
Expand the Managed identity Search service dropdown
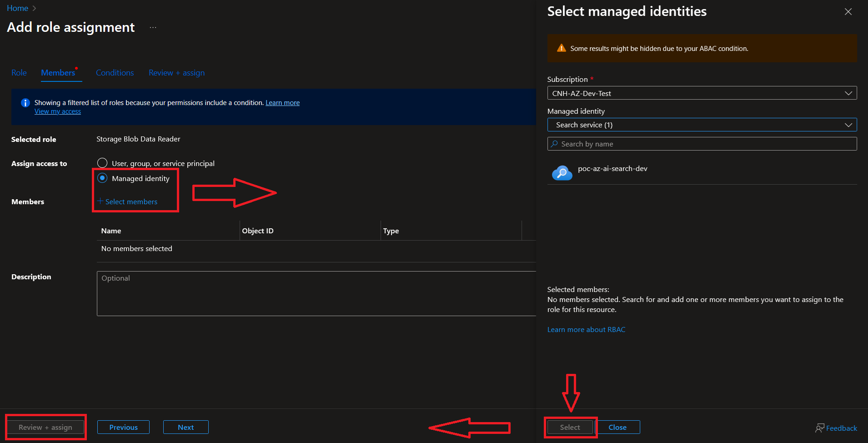[702, 125]
